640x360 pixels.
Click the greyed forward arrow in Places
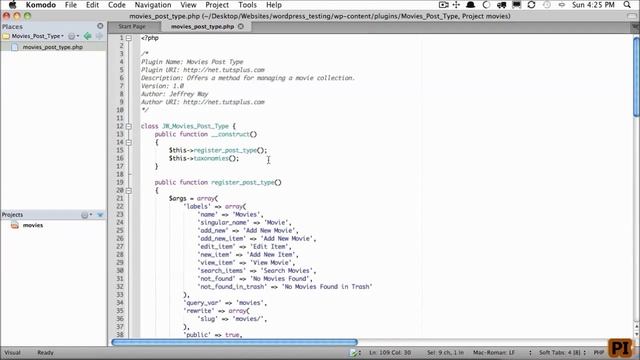99,36
